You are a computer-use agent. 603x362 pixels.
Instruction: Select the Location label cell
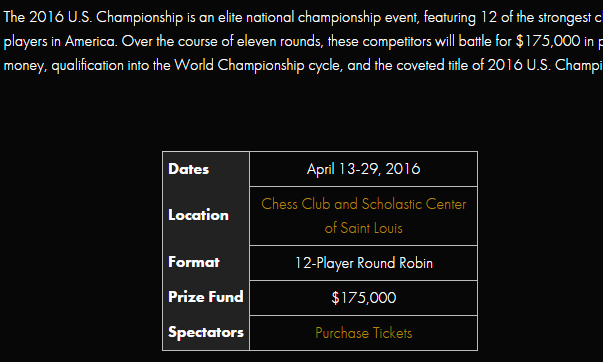[206, 215]
